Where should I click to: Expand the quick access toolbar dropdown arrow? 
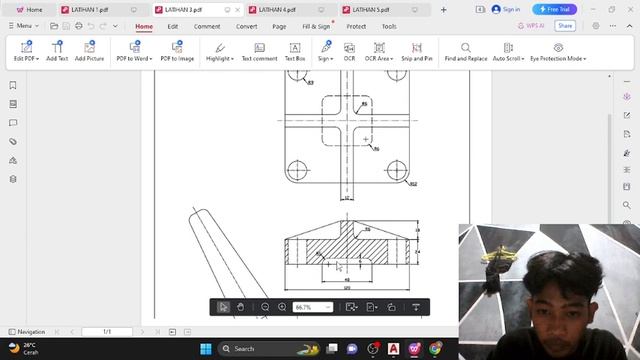(115, 26)
